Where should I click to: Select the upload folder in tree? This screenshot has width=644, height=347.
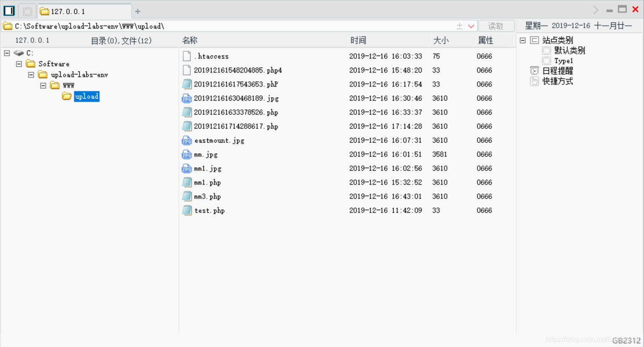click(87, 96)
